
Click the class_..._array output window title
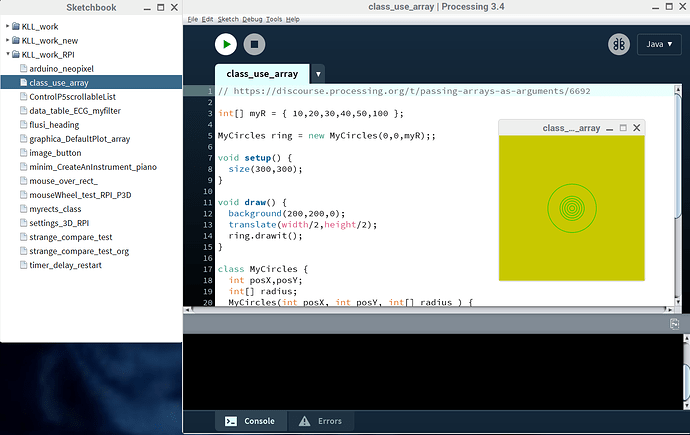coord(571,128)
